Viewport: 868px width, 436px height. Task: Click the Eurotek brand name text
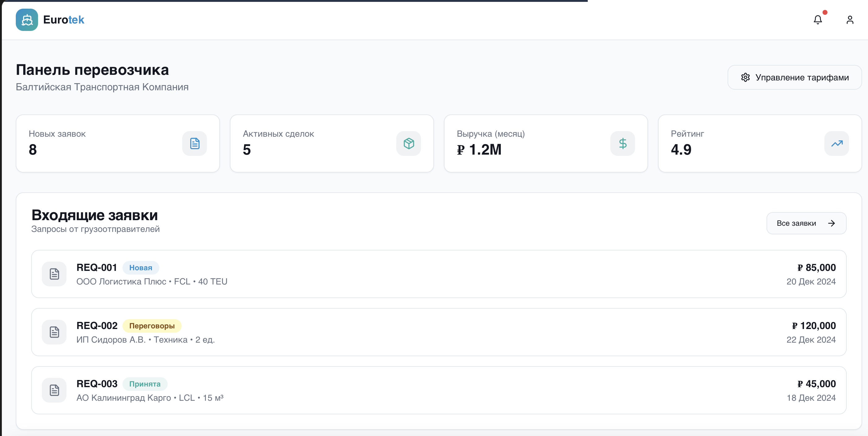[64, 20]
